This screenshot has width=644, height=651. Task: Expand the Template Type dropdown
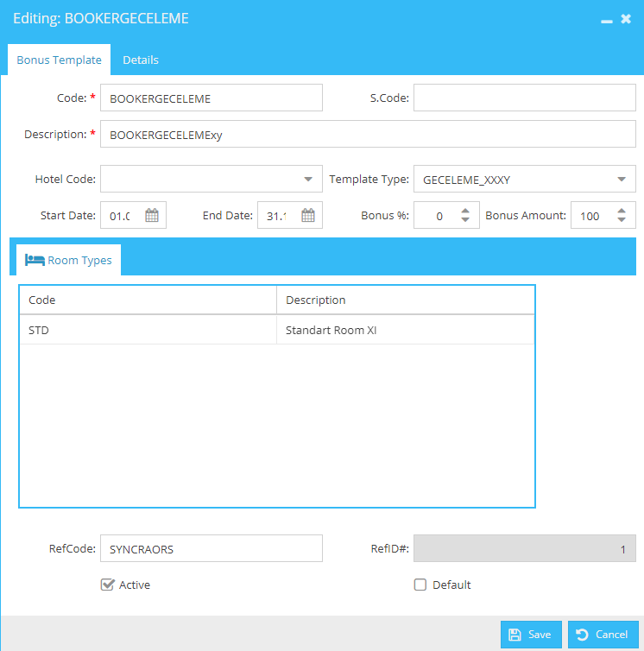click(622, 179)
